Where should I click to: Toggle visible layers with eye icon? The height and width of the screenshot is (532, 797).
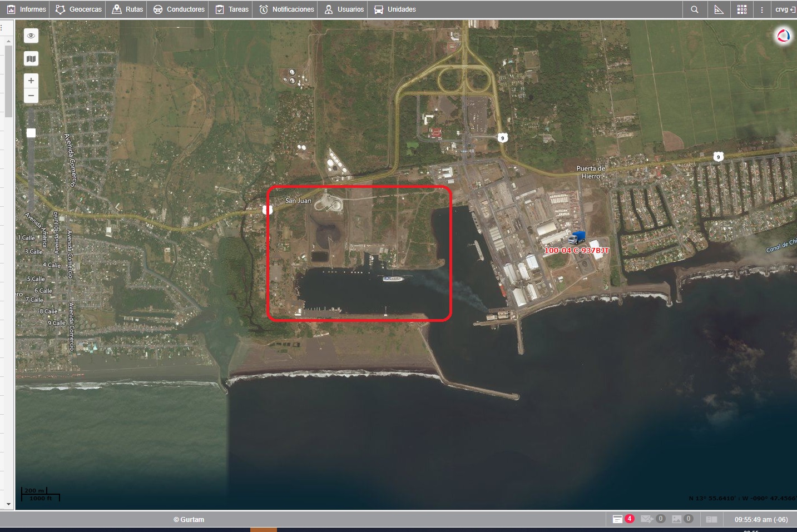[31, 36]
